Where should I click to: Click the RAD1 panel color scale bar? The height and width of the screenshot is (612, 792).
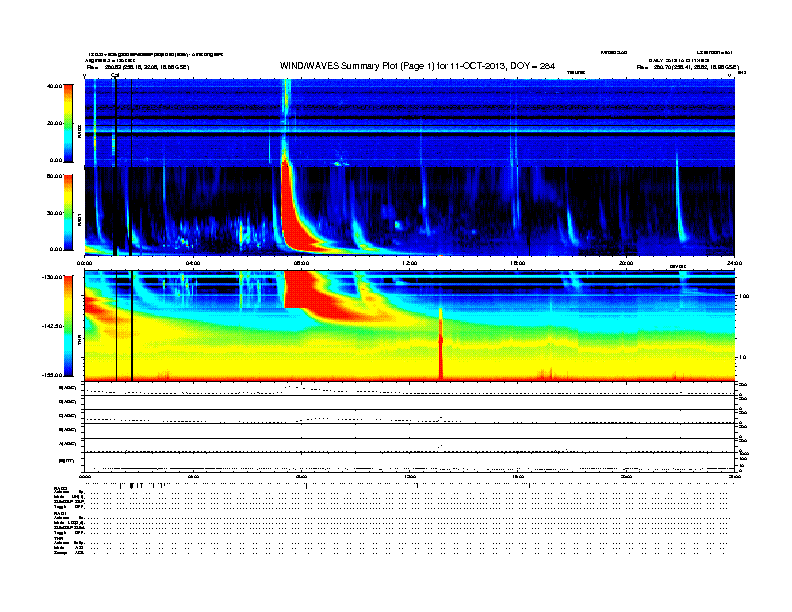coord(68,212)
